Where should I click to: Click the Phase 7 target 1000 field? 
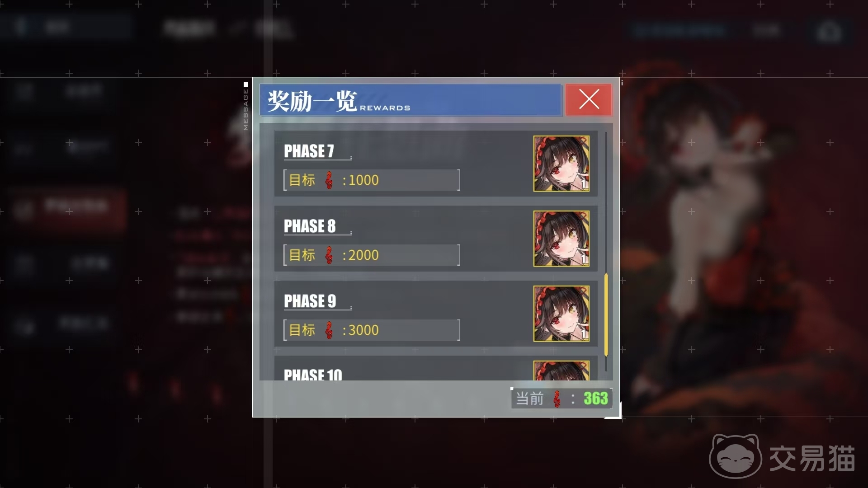click(372, 180)
